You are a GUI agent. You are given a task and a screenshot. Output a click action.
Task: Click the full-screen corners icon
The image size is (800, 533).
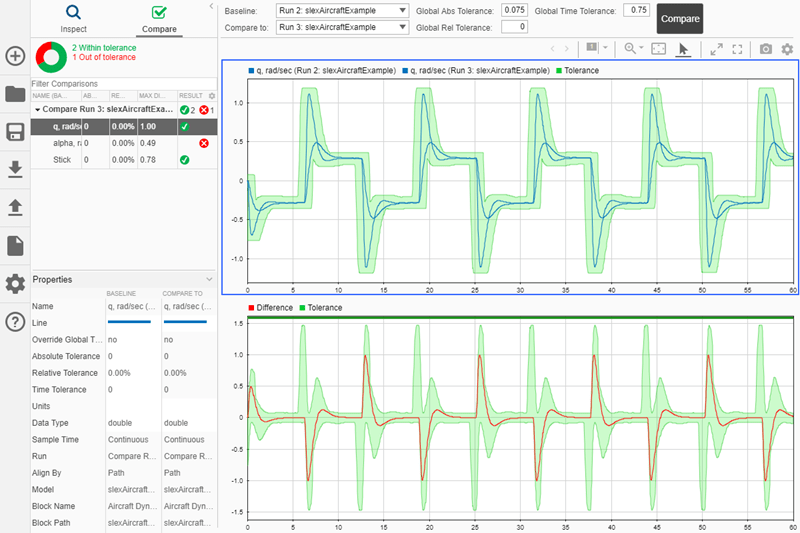[x=737, y=49]
